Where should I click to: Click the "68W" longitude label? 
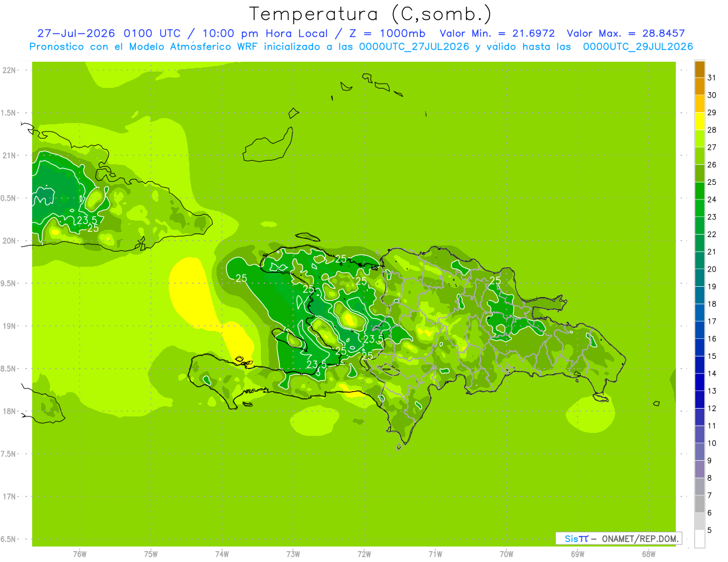649,554
